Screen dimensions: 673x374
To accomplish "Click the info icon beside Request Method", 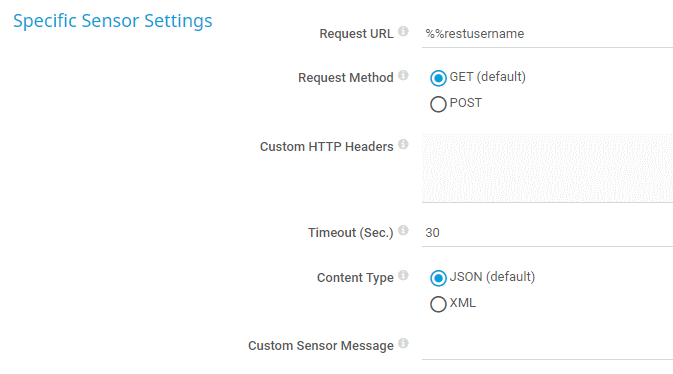I will (x=403, y=75).
